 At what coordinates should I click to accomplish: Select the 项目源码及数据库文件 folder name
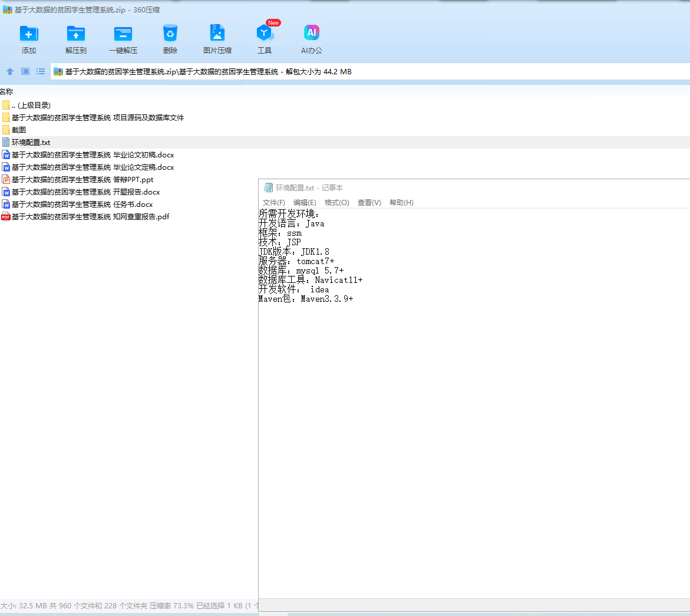click(98, 117)
